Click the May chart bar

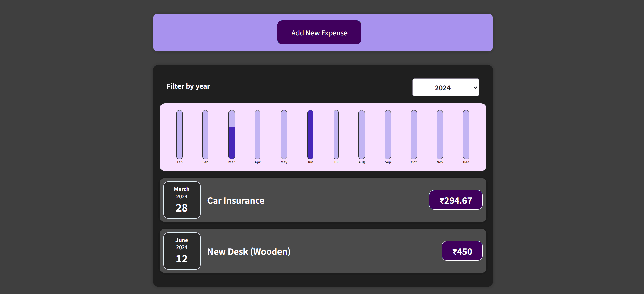284,134
